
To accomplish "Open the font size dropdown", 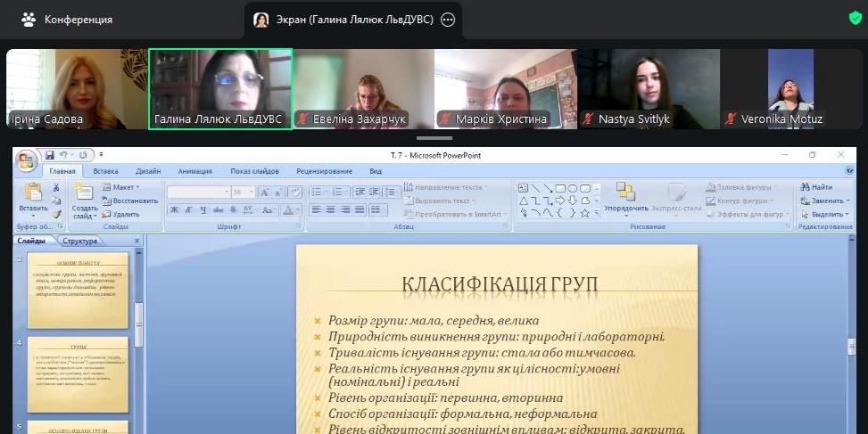I will [x=252, y=192].
